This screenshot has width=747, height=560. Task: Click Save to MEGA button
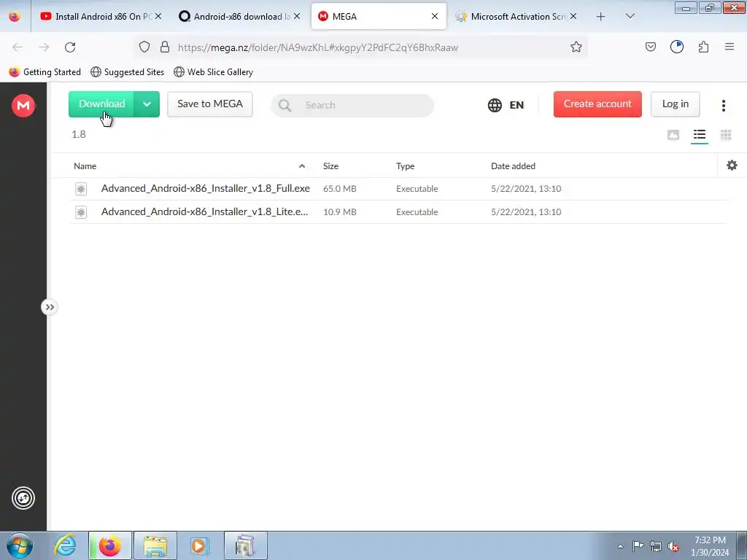[210, 104]
